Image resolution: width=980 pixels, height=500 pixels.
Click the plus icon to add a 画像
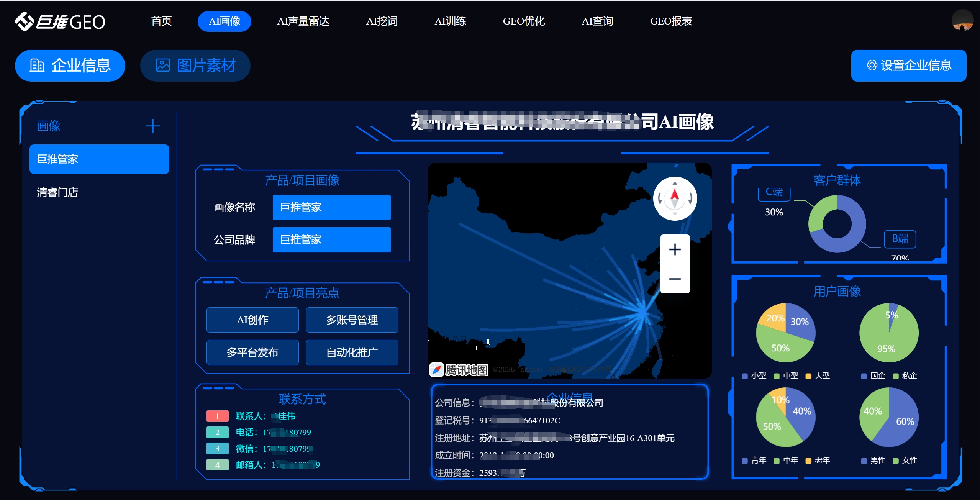point(152,126)
